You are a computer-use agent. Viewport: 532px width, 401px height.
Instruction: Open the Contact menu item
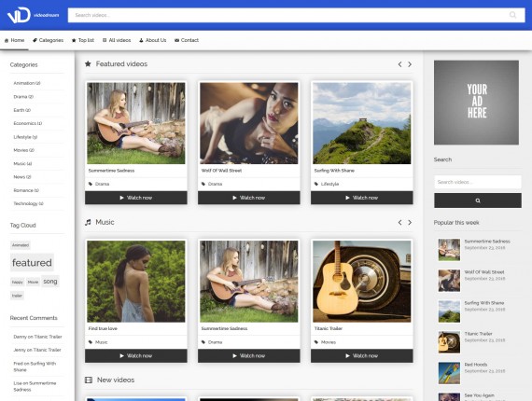coord(187,40)
